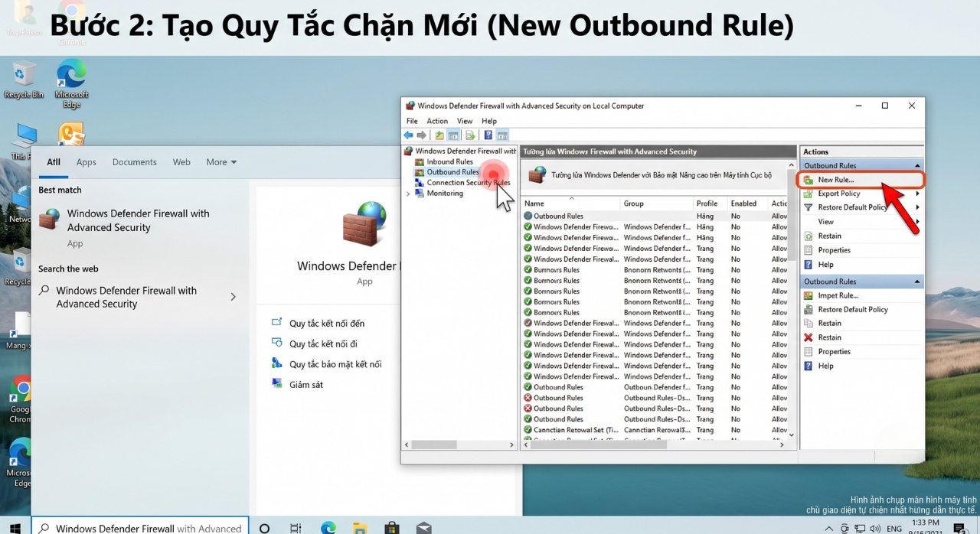Viewport: 980px width, 534px height.
Task: Select Outbound Rules in console tree
Action: [452, 172]
